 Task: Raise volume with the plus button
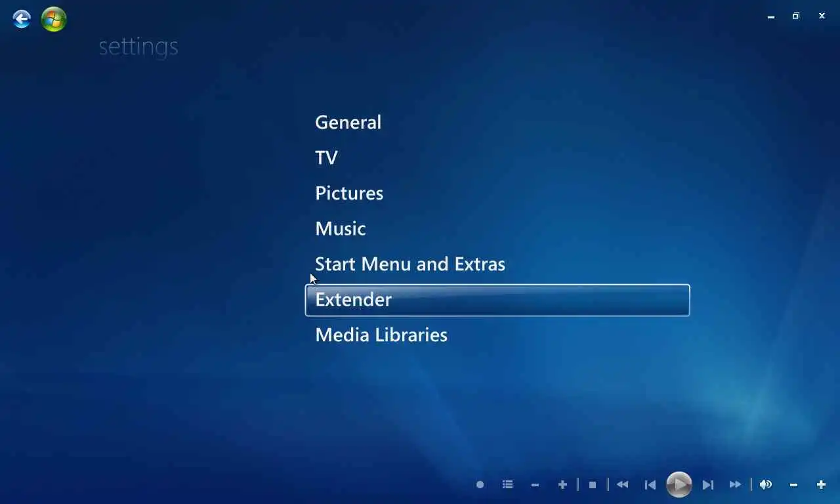pos(821,484)
